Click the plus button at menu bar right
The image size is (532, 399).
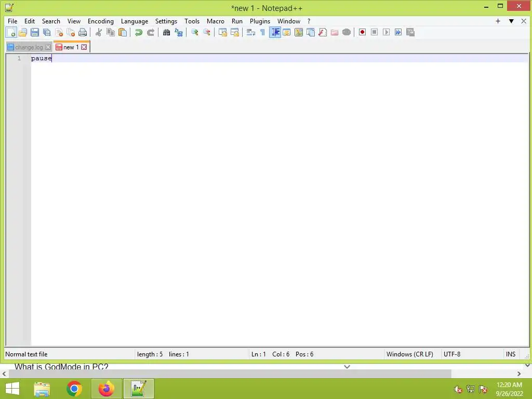pyautogui.click(x=498, y=21)
